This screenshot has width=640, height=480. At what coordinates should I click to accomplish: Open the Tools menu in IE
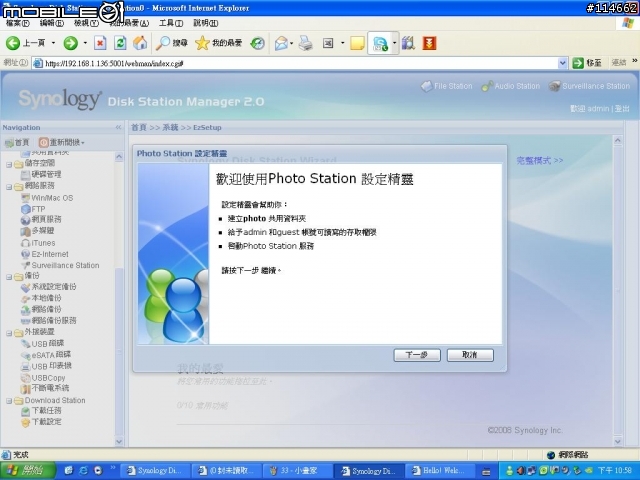click(171, 23)
